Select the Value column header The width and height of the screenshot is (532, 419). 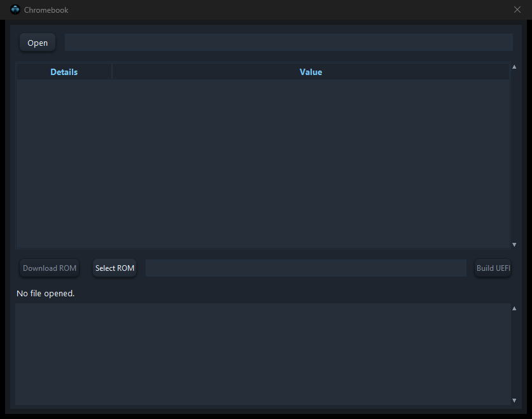(x=311, y=72)
